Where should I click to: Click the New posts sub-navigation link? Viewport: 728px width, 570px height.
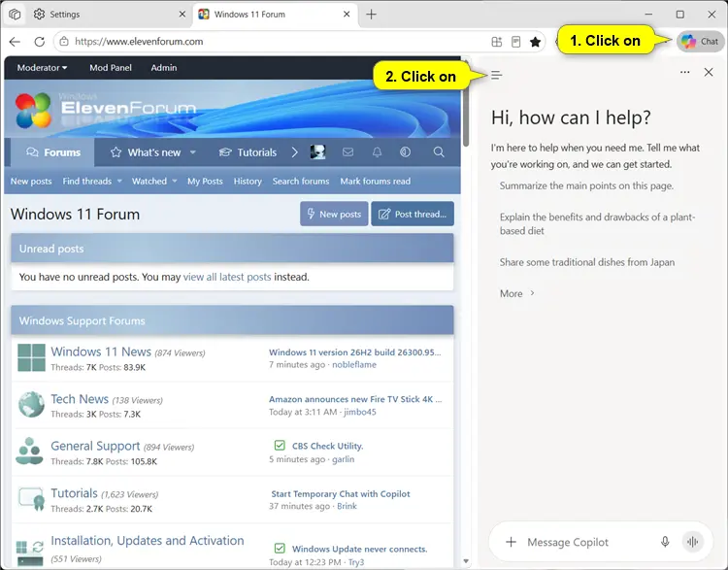pyautogui.click(x=31, y=182)
